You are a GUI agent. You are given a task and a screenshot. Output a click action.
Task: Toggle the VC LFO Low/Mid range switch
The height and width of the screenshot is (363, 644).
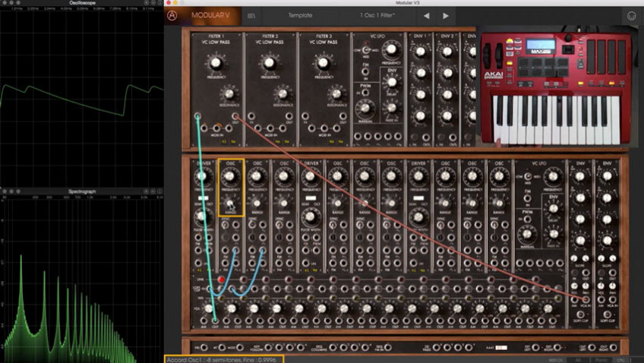point(365,52)
